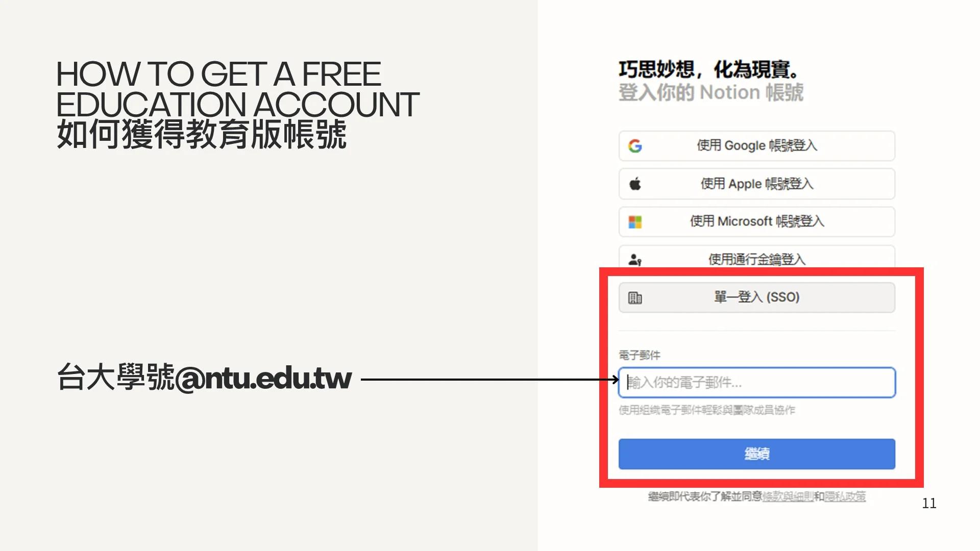This screenshot has width=980, height=551.
Task: Select 使用 Microsoft 帳號登入 button
Action: point(757,221)
